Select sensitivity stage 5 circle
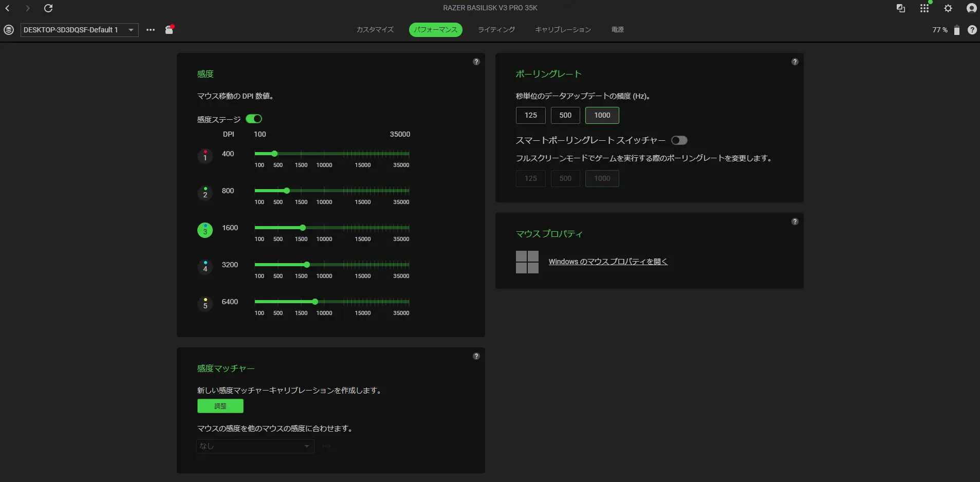This screenshot has height=482, width=980. 205,304
